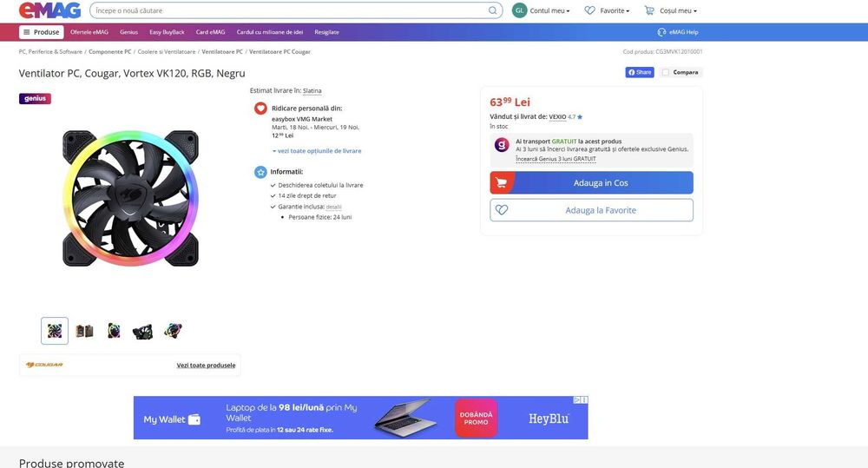Open Resigilate menu item
The width and height of the screenshot is (868, 468).
coord(326,32)
